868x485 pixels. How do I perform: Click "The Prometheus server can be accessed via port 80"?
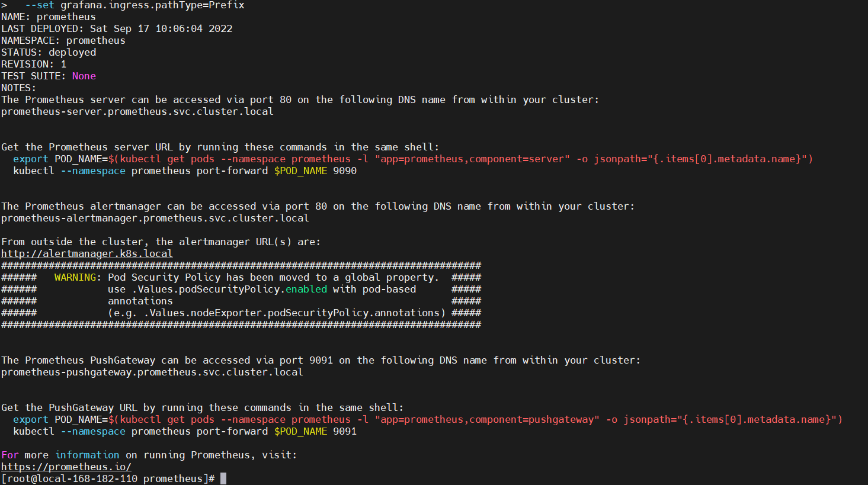pos(300,99)
